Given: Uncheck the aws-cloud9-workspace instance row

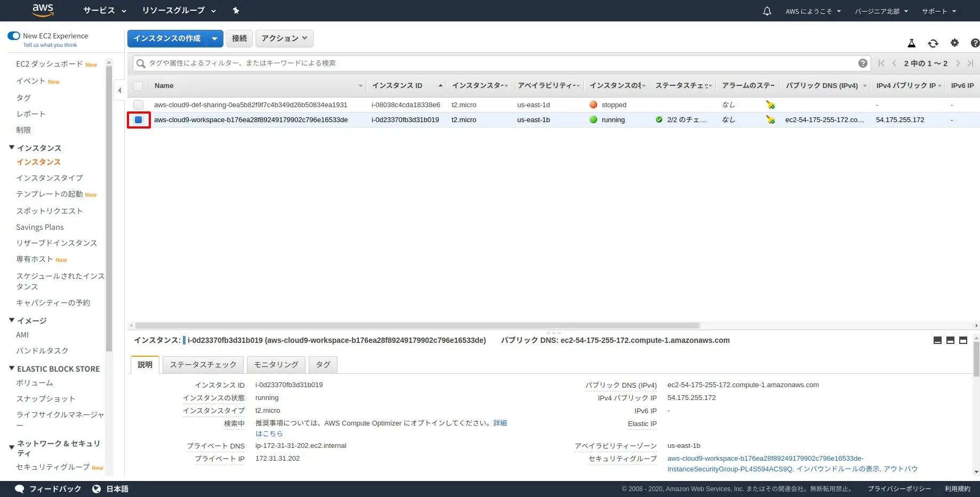Looking at the screenshot, I should click(x=138, y=119).
